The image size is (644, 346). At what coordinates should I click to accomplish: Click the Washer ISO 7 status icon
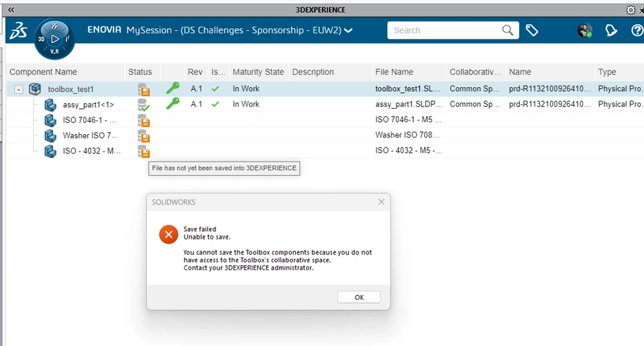pyautogui.click(x=144, y=136)
